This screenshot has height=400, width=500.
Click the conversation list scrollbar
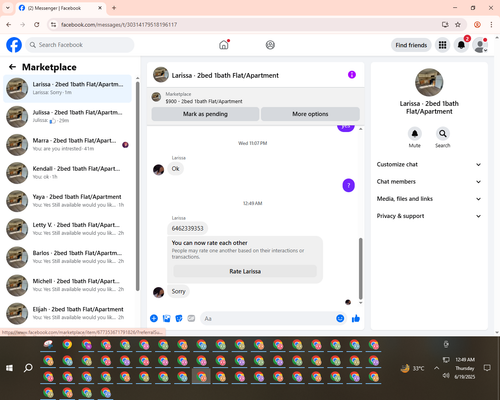(x=137, y=185)
